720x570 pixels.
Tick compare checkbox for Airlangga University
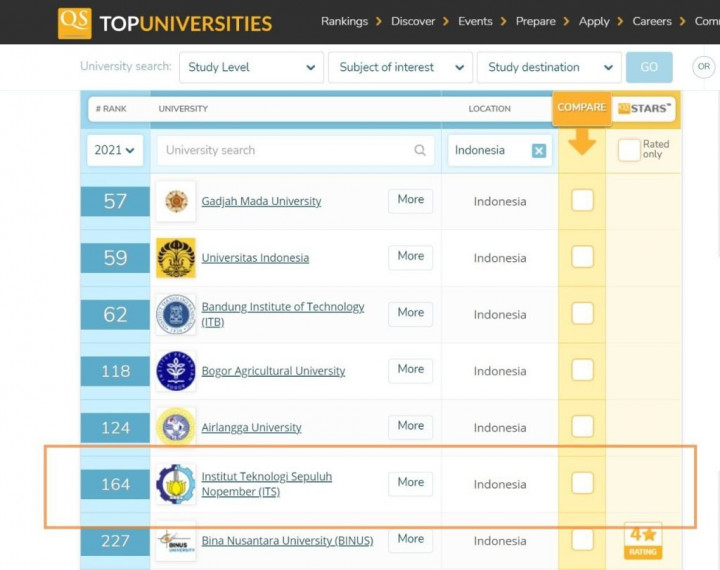(x=582, y=426)
